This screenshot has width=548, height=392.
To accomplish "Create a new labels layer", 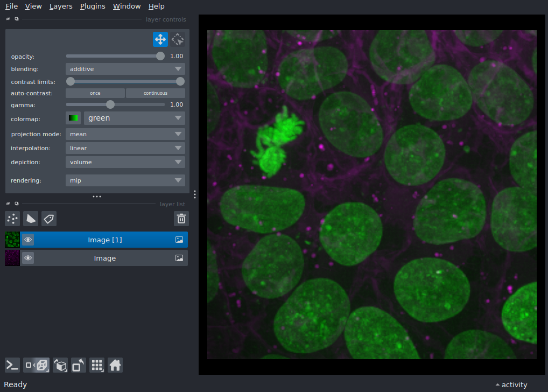I will (49, 218).
